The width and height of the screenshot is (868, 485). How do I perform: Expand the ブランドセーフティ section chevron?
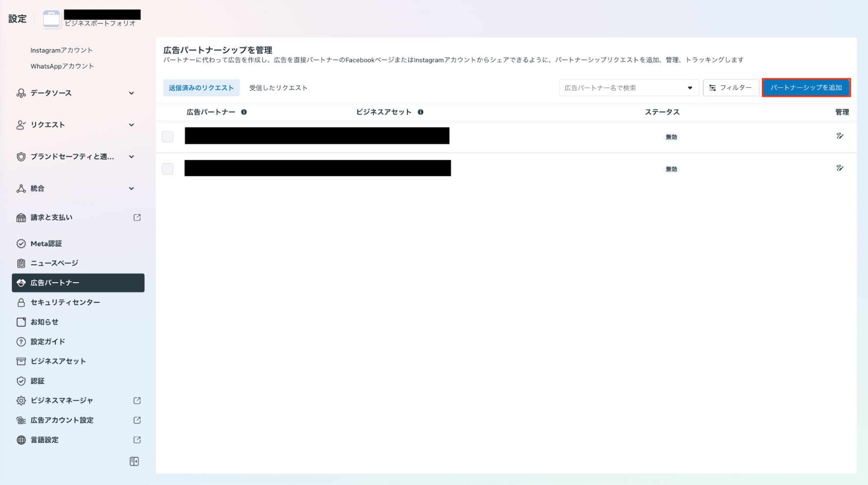pyautogui.click(x=132, y=157)
